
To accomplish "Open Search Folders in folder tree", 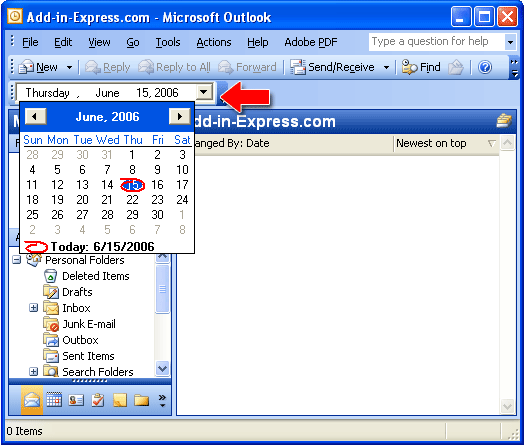I will click(98, 372).
